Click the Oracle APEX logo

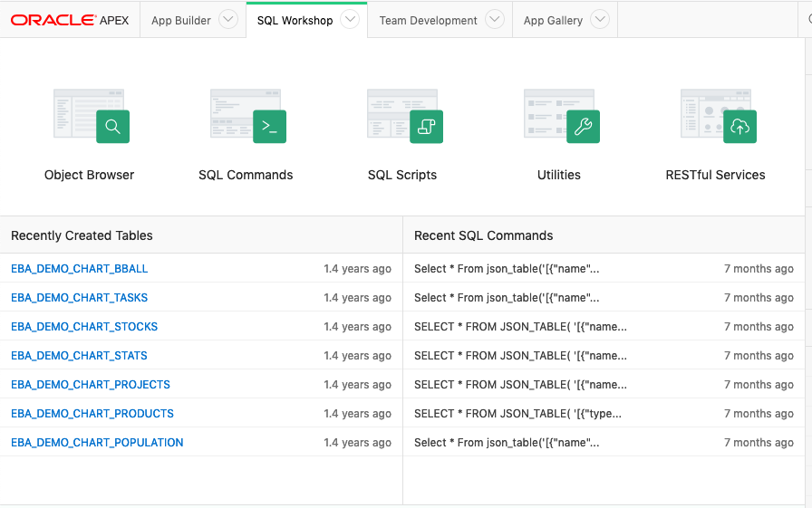pos(70,20)
